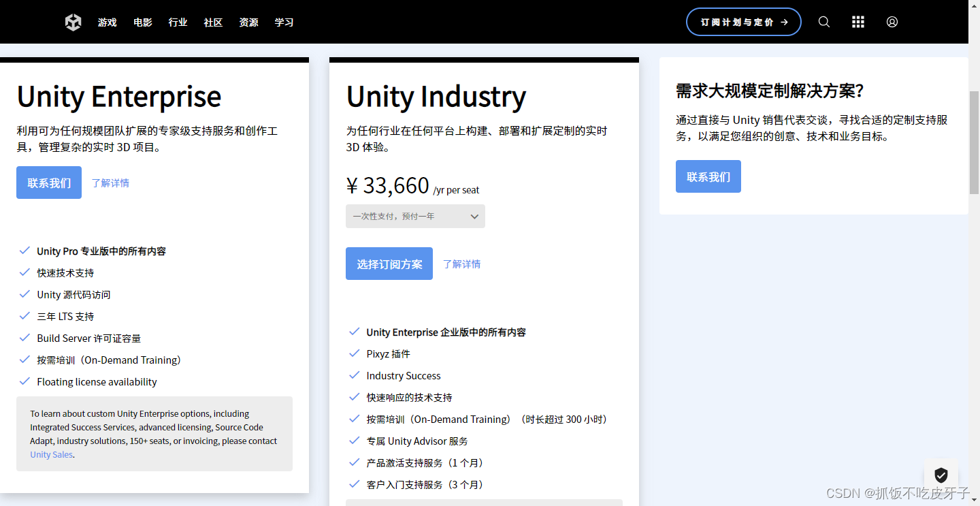Click the privacy shield badge icon
The height and width of the screenshot is (506, 980).
[941, 475]
